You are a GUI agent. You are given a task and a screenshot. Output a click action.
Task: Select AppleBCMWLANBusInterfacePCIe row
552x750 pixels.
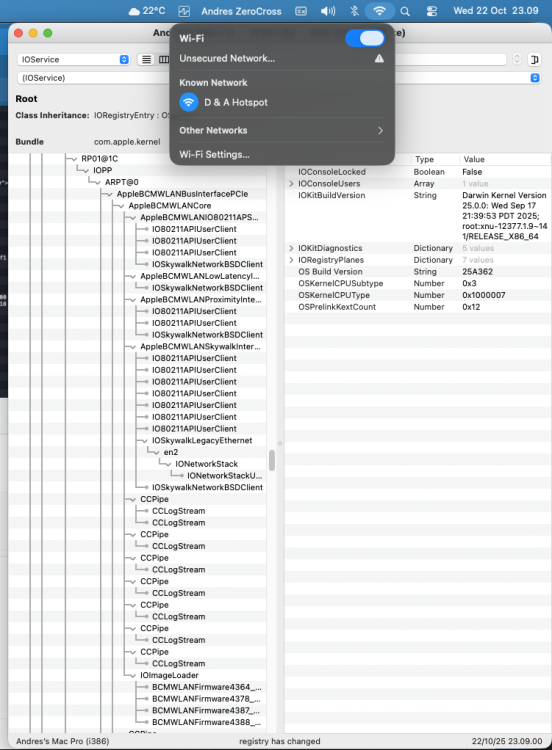[182, 194]
